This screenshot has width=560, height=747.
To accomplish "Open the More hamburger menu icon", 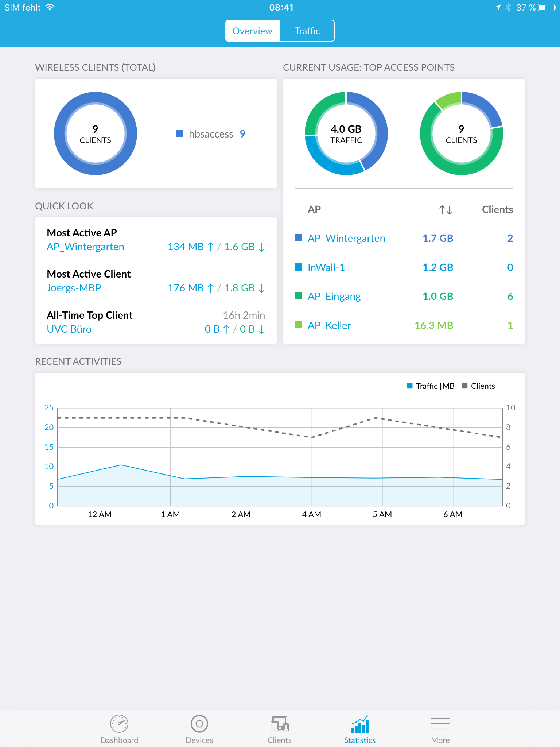I will 440,724.
